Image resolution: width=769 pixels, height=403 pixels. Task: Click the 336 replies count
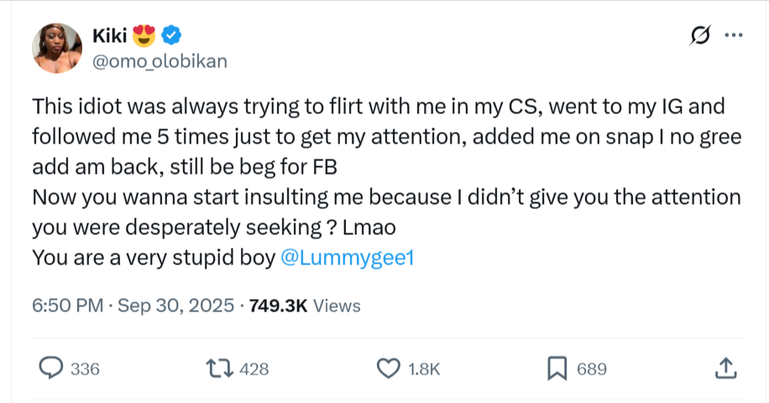(x=86, y=369)
